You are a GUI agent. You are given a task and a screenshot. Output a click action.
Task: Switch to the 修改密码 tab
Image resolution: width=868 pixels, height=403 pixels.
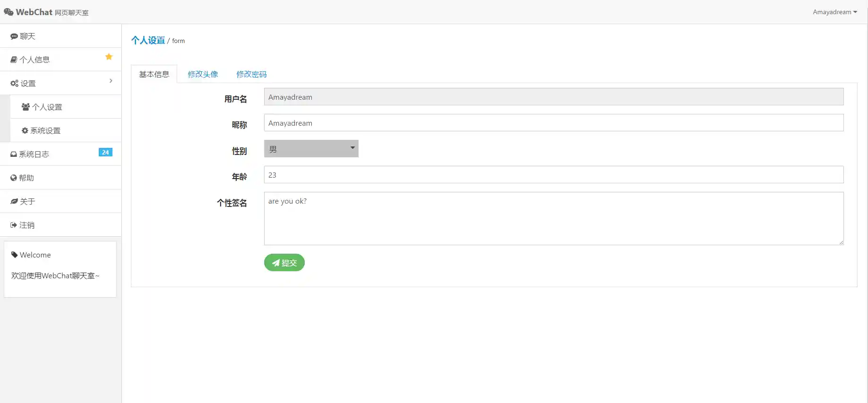[251, 74]
